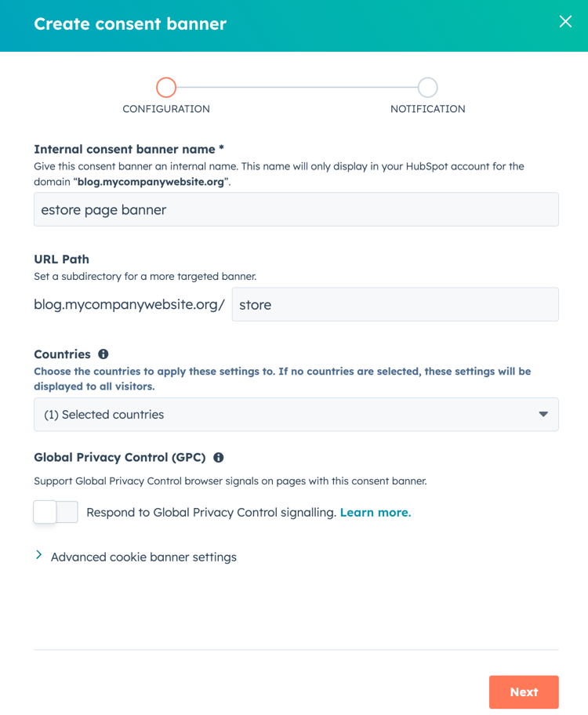This screenshot has height=715, width=588.
Task: Click the X icon to close the dialog
Action: (566, 21)
